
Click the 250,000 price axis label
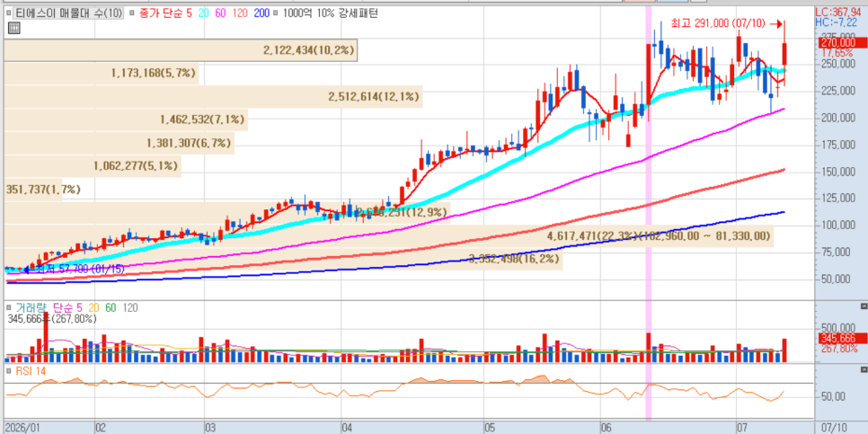(838, 64)
